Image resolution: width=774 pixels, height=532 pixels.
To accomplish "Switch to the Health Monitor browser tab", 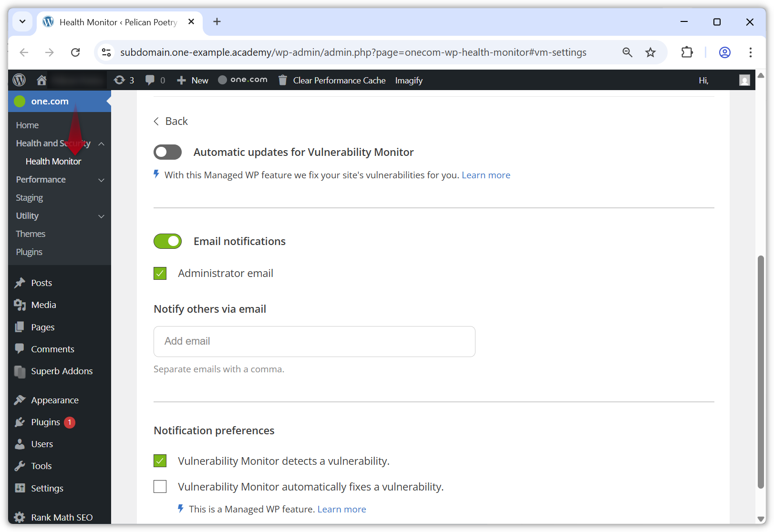I will click(114, 22).
